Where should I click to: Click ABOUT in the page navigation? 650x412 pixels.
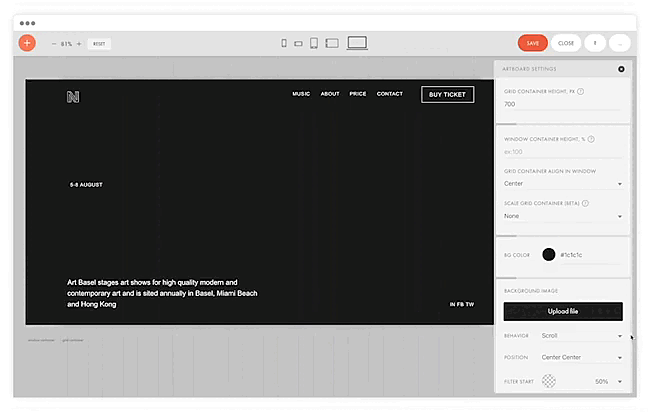tap(330, 94)
